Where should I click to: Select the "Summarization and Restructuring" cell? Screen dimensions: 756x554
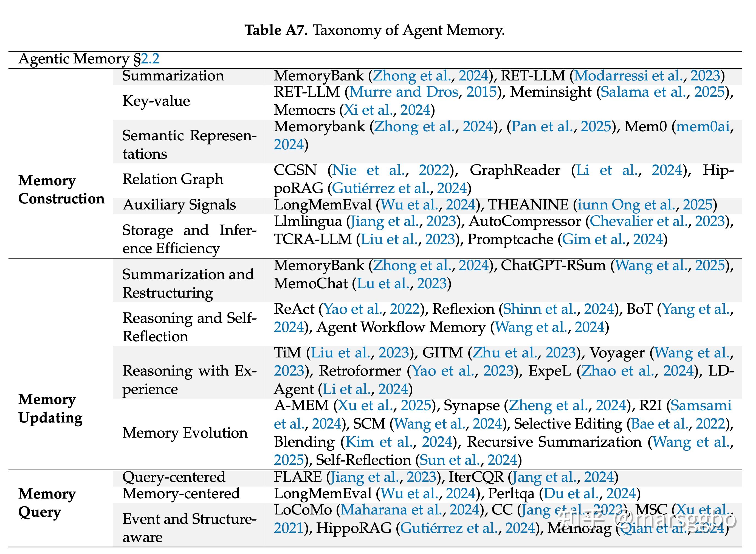pyautogui.click(x=188, y=284)
